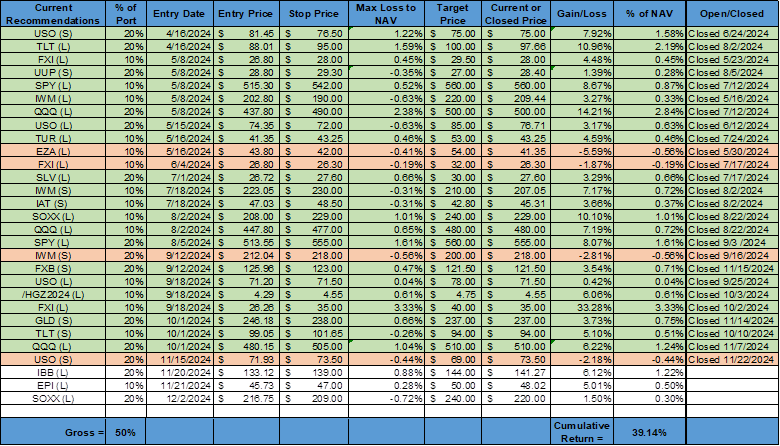
Task: Click the 'Entry Date' header cell
Action: click(180, 14)
